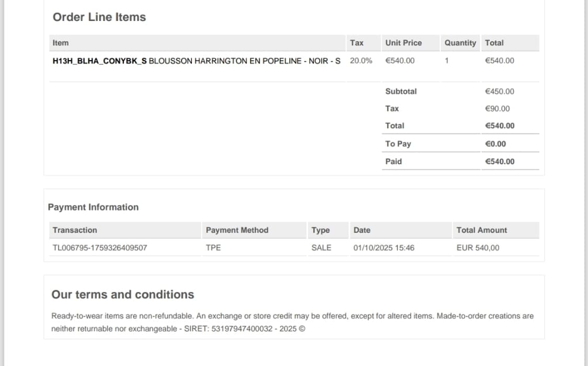Click the Our terms and conditions heading

(x=122, y=295)
